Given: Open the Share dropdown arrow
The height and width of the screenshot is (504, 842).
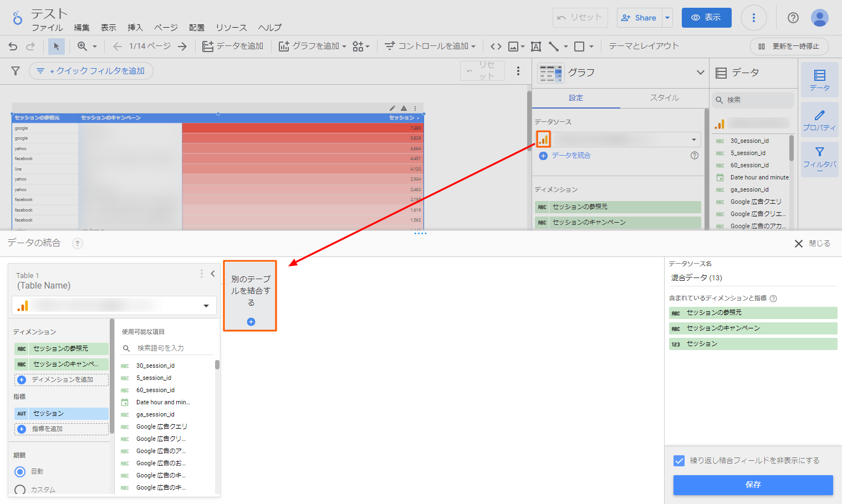Looking at the screenshot, I should [667, 18].
